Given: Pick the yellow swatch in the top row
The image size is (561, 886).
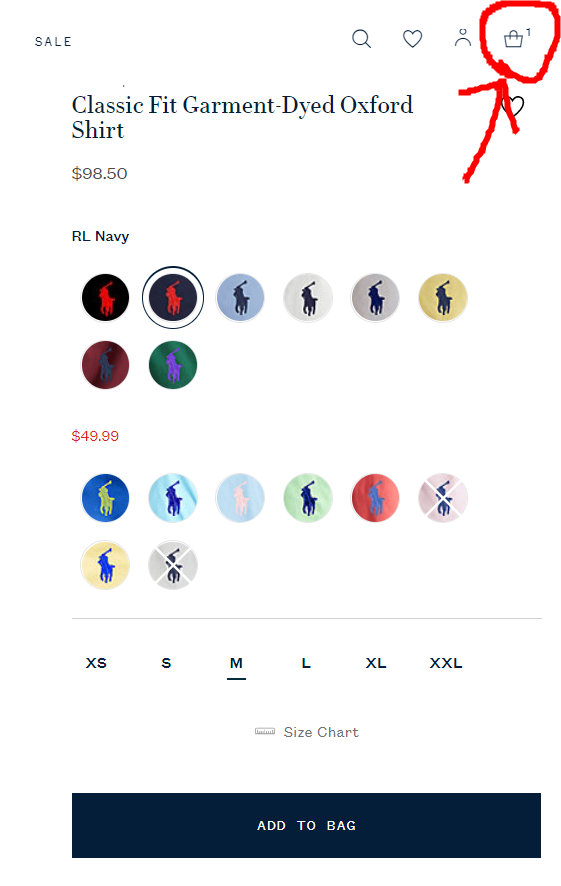Looking at the screenshot, I should 443,297.
